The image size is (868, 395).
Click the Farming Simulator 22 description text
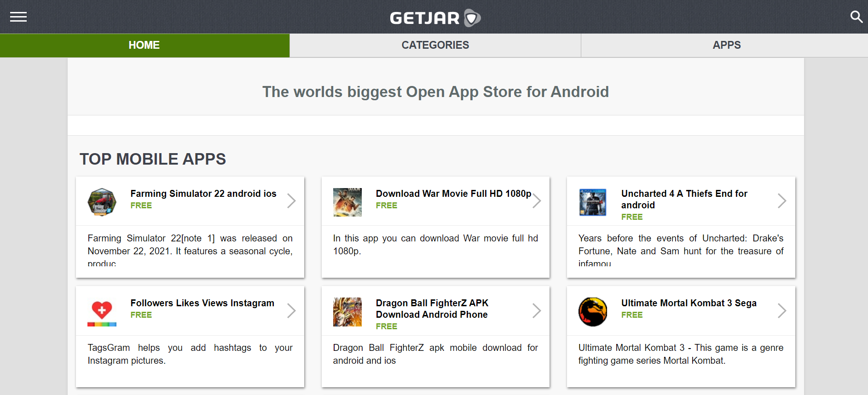tap(190, 250)
